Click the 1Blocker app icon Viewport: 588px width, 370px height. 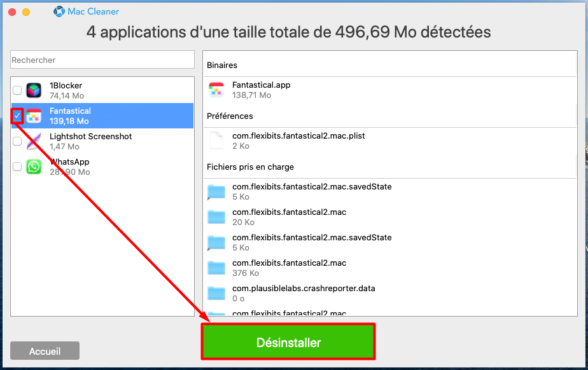34,91
